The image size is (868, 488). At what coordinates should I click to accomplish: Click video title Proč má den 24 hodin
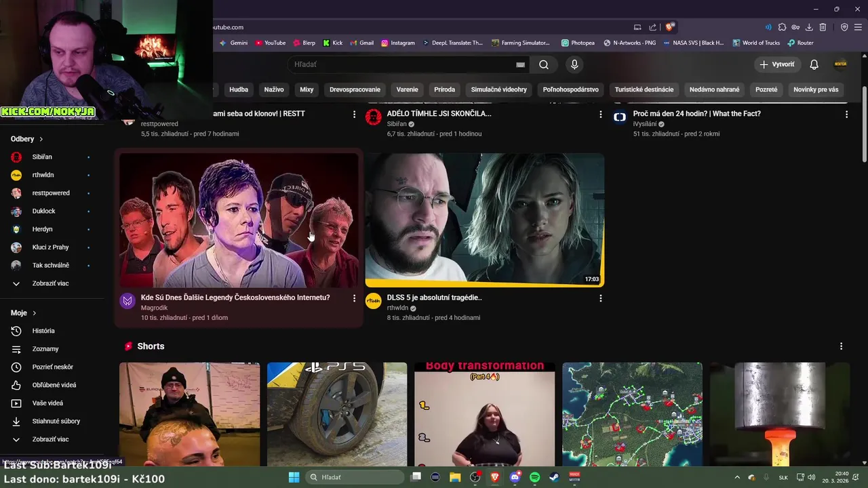point(697,114)
